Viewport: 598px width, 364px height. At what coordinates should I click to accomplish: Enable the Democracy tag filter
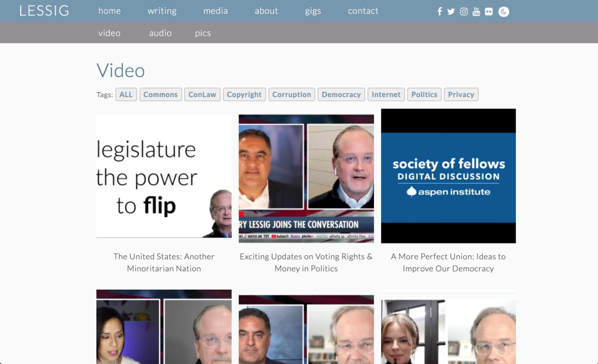(341, 94)
